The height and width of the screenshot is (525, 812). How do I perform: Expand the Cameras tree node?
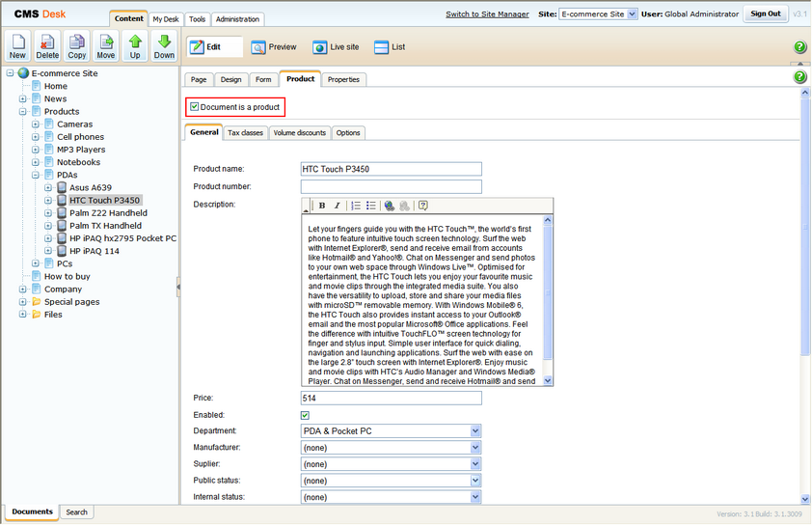(x=36, y=124)
